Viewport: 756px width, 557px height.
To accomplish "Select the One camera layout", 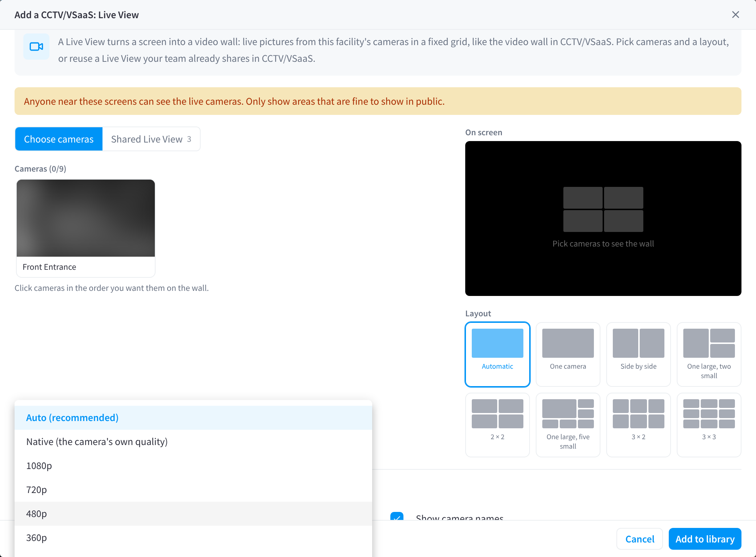I will tap(568, 354).
